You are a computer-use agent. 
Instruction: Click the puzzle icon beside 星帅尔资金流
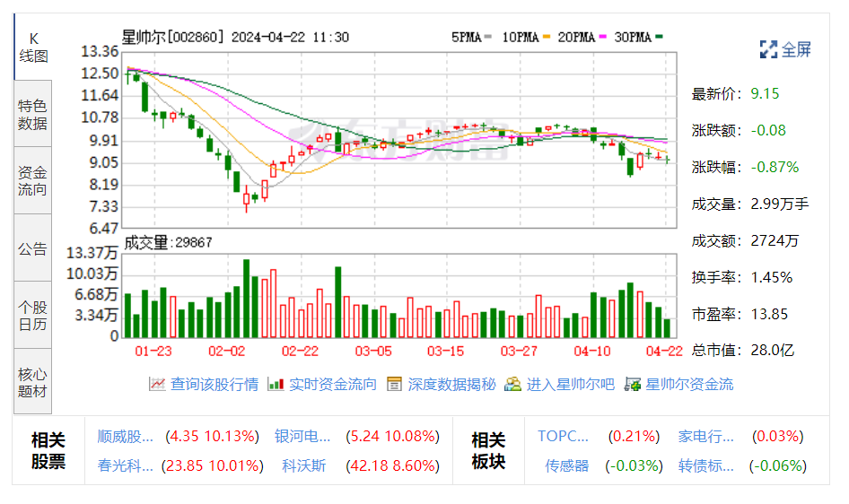point(632,384)
